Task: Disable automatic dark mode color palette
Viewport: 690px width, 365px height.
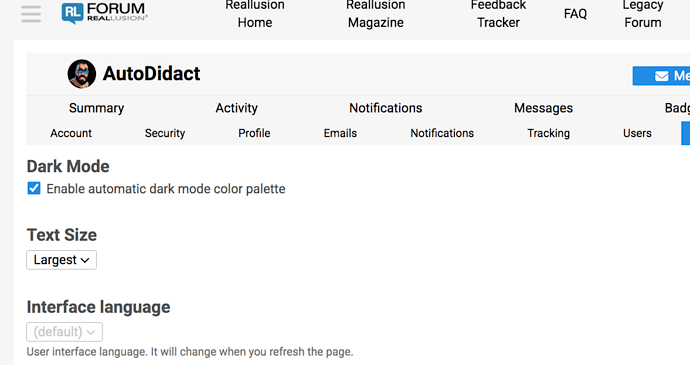Action: coord(34,188)
